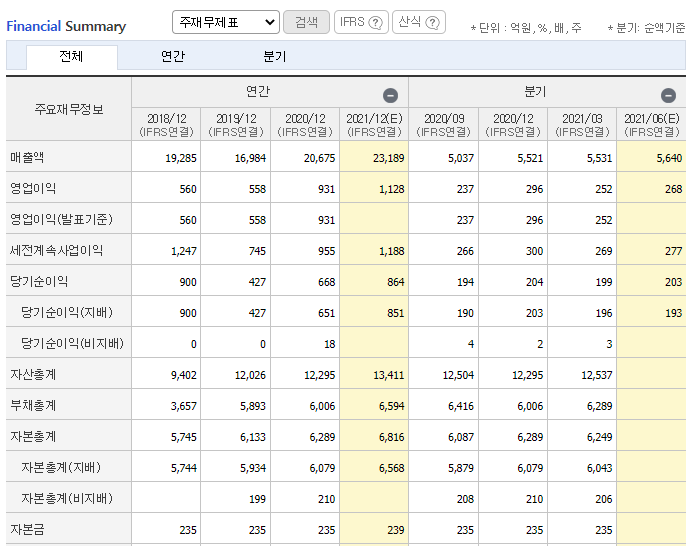Click the 주요재무정보 header cell
The width and height of the screenshot is (689, 546).
point(69,109)
